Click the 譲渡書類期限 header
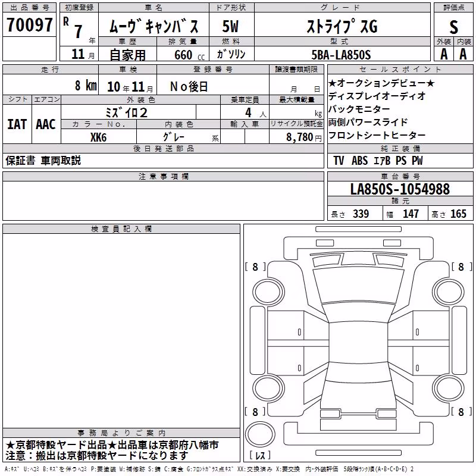The height and width of the screenshot is (476, 476). click(x=296, y=69)
